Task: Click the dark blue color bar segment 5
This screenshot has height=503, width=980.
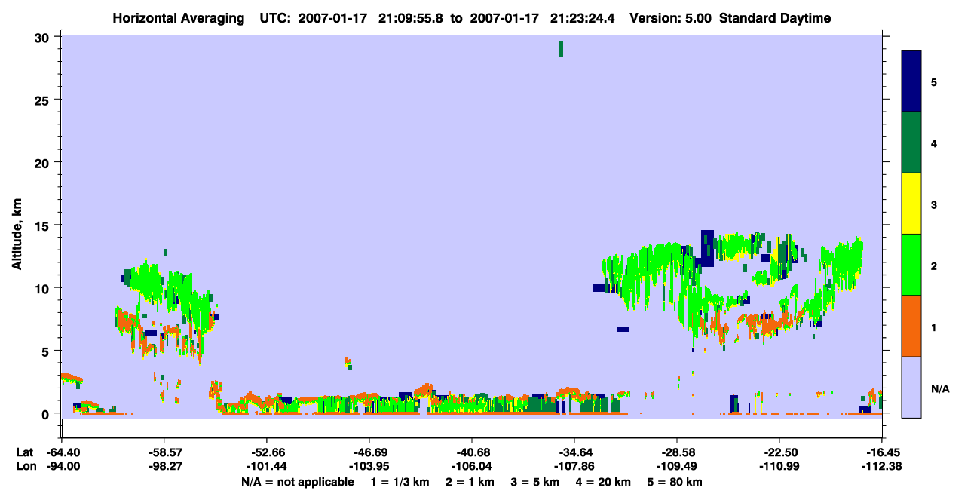Action: pos(911,81)
